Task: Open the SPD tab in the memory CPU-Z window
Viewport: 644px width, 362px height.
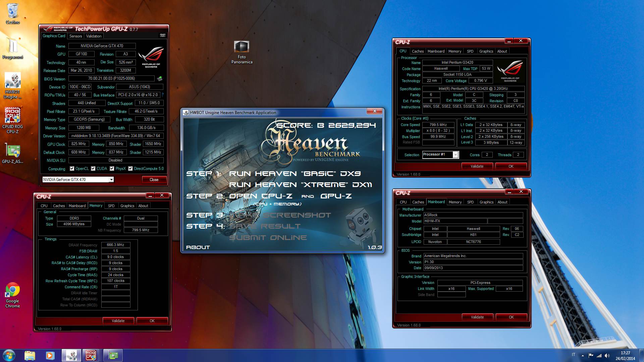Action: coord(111,206)
